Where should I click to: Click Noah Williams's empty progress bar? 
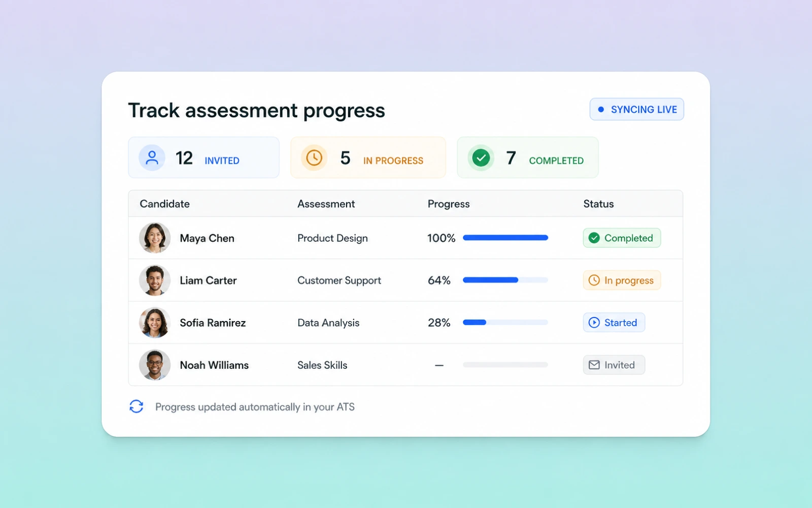point(505,365)
